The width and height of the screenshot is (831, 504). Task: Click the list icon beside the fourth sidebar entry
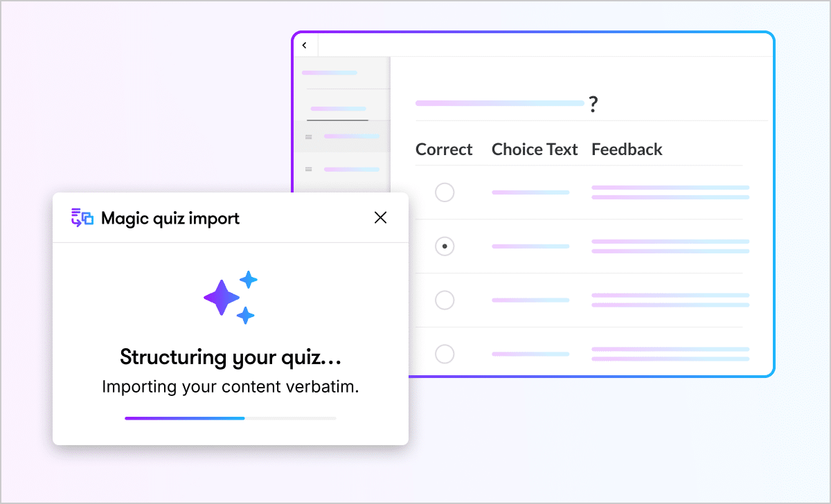[x=307, y=168]
